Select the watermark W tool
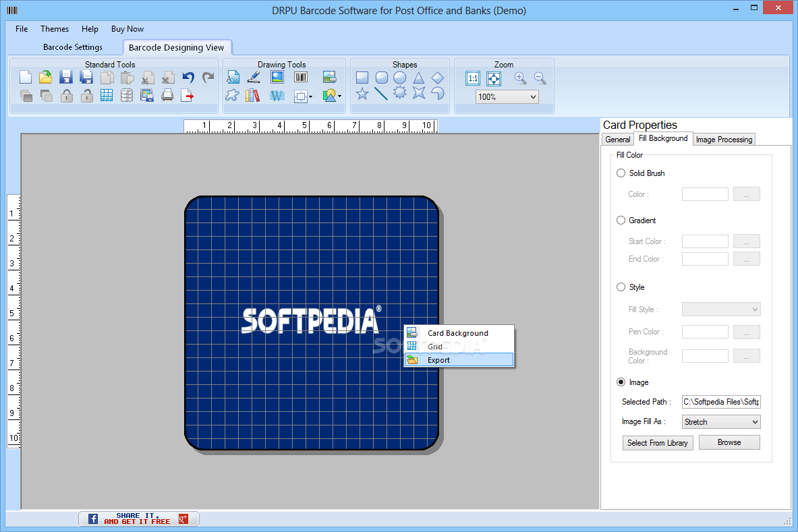Screen dimensions: 798x532 coord(277,95)
